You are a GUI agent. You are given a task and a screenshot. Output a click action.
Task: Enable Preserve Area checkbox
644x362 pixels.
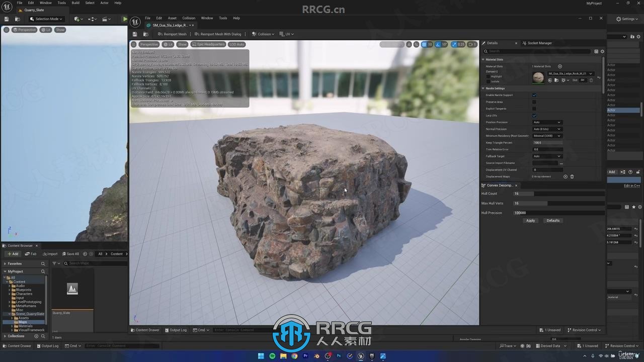pos(534,102)
